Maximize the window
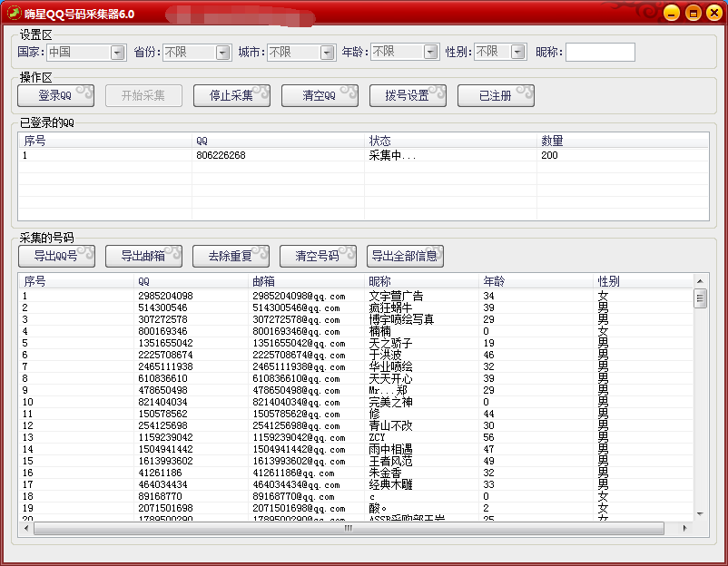 (x=694, y=13)
